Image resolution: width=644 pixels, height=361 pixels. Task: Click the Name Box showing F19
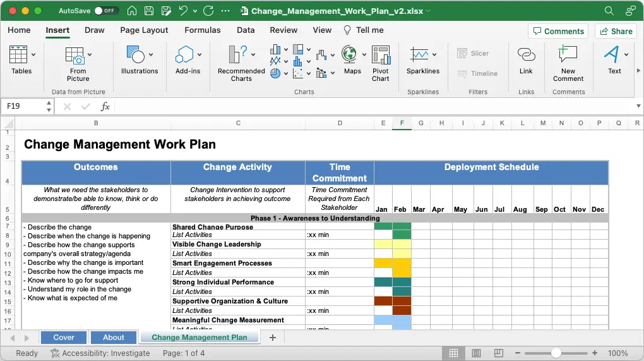click(24, 106)
